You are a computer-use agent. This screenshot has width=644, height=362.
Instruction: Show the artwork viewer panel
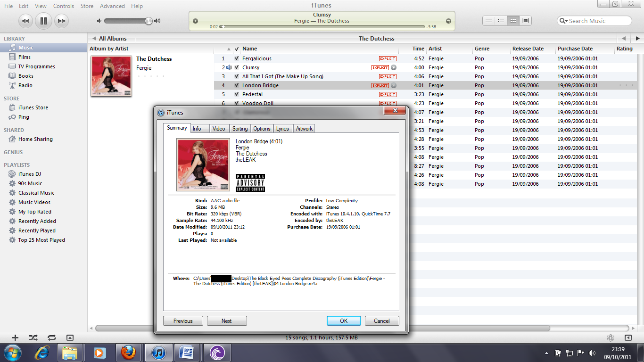click(70, 337)
